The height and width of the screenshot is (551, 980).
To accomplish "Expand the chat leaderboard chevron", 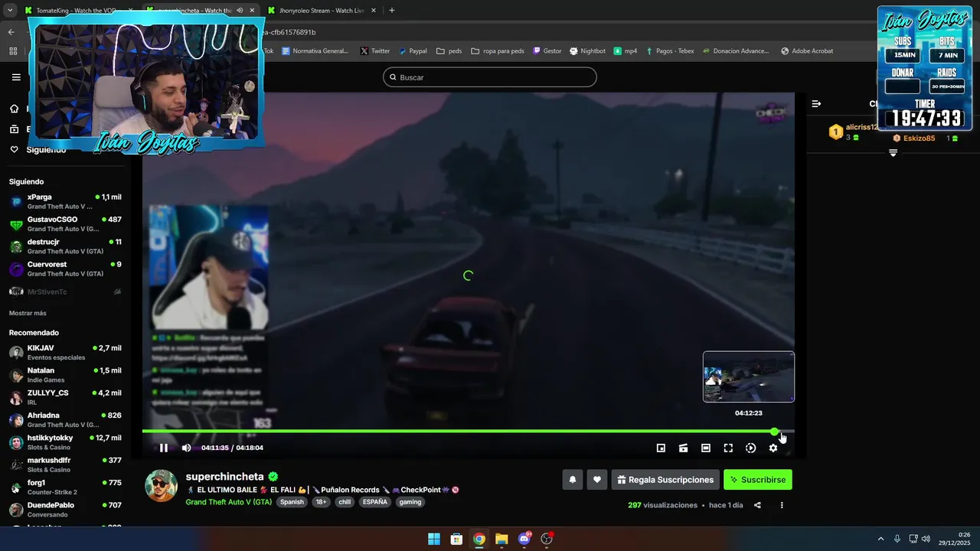I will point(893,153).
